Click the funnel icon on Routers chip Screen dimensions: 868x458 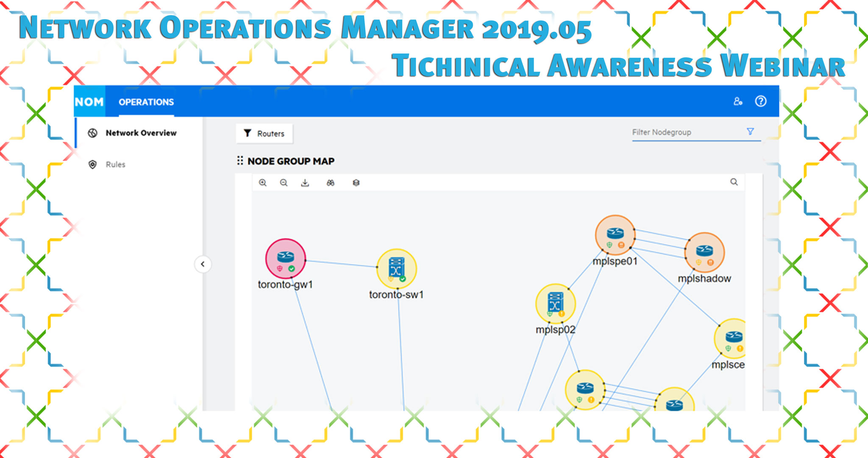tap(248, 133)
